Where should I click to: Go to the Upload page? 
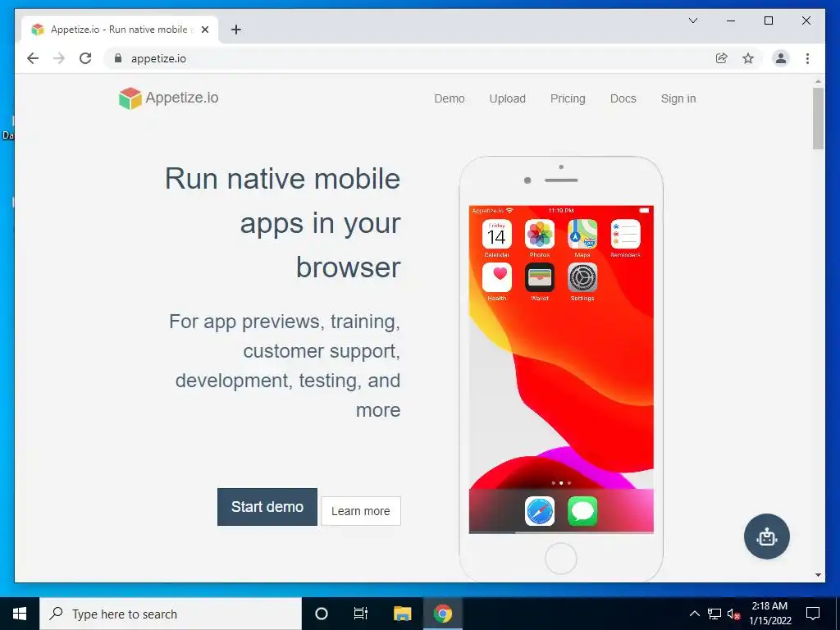coord(507,98)
